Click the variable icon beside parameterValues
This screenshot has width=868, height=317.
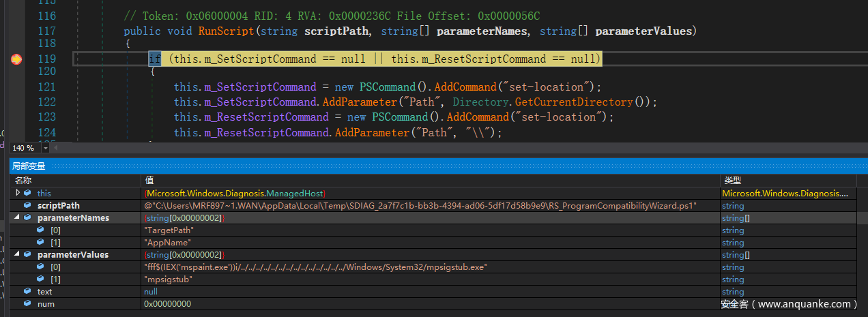[27, 255]
